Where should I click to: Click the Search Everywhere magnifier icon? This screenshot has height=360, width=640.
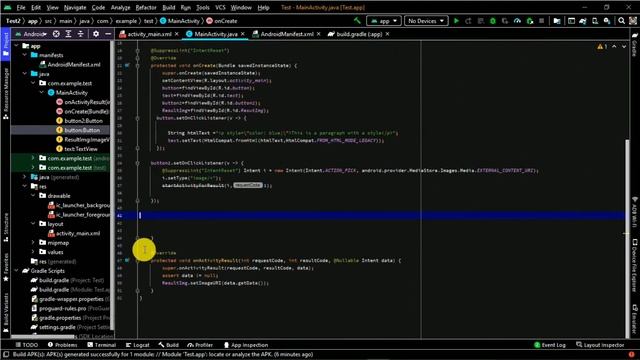click(x=621, y=21)
